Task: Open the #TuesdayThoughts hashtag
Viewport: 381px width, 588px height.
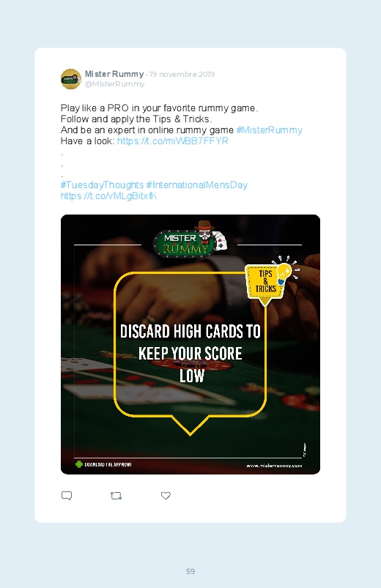Action: pyautogui.click(x=102, y=185)
